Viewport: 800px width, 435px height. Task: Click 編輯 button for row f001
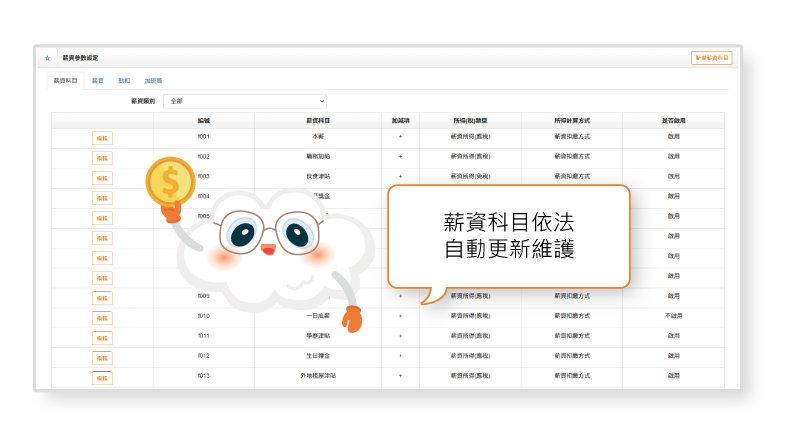click(x=103, y=138)
